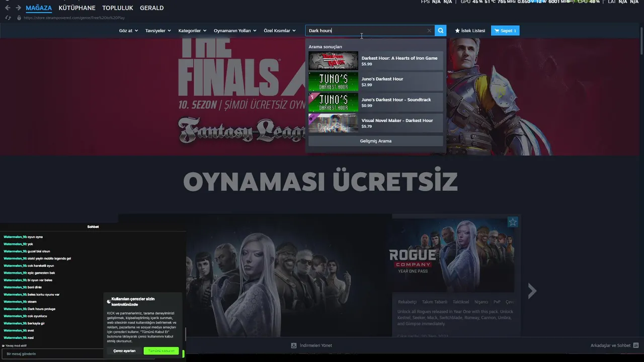The width and height of the screenshot is (644, 362).
Task: Go forward with the right arrow icon
Action: 18,8
